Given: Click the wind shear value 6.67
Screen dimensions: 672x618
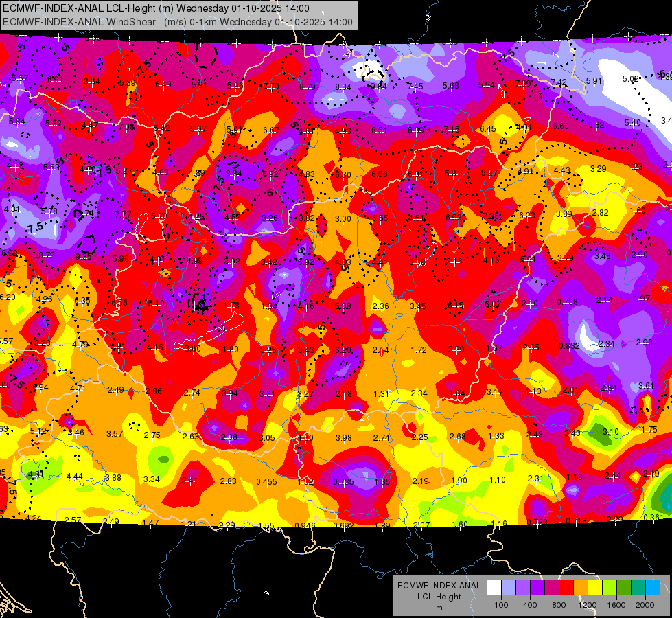Looking at the screenshot, I should [x=271, y=130].
